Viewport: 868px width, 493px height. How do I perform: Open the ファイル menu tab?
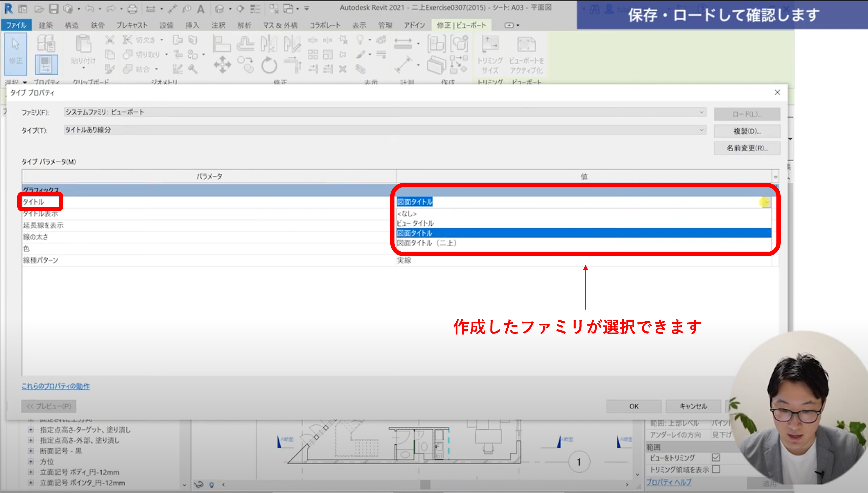point(16,25)
